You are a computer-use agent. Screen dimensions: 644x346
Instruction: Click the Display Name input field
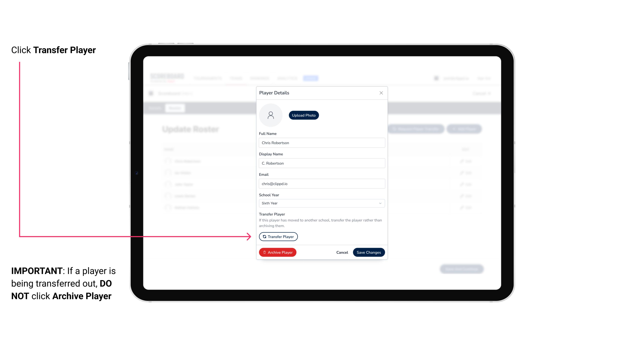321,163
